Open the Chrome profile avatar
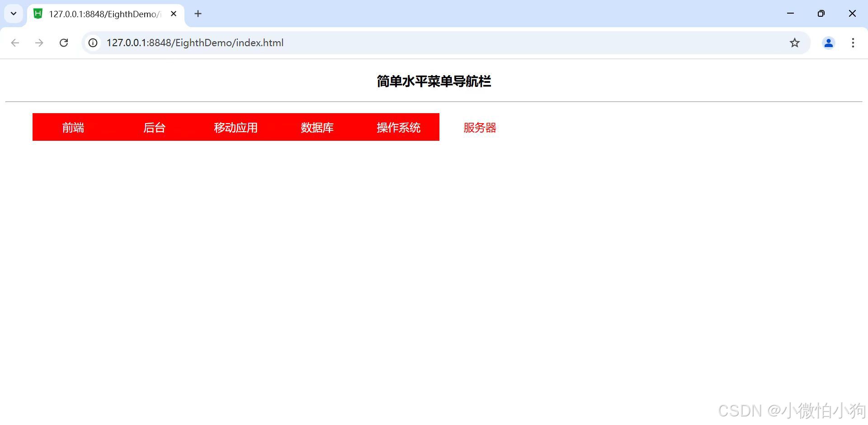The height and width of the screenshot is (425, 868). click(x=828, y=43)
